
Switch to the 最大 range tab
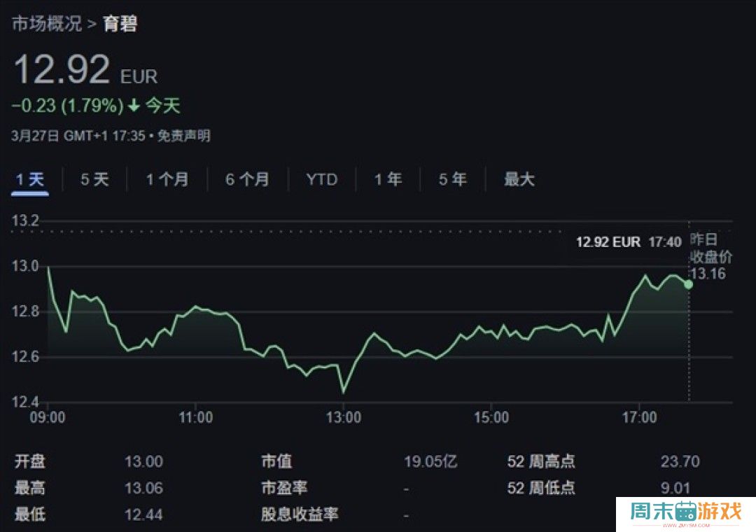tap(519, 180)
